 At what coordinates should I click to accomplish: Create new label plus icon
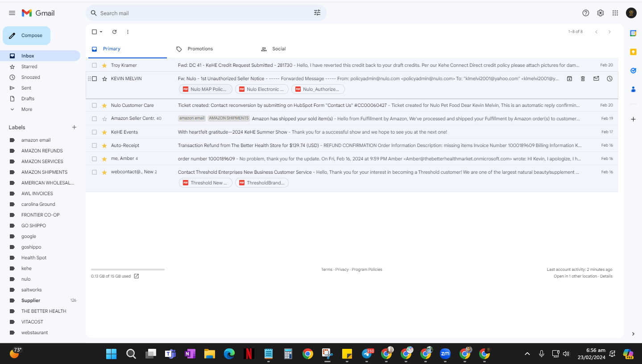pyautogui.click(x=74, y=127)
